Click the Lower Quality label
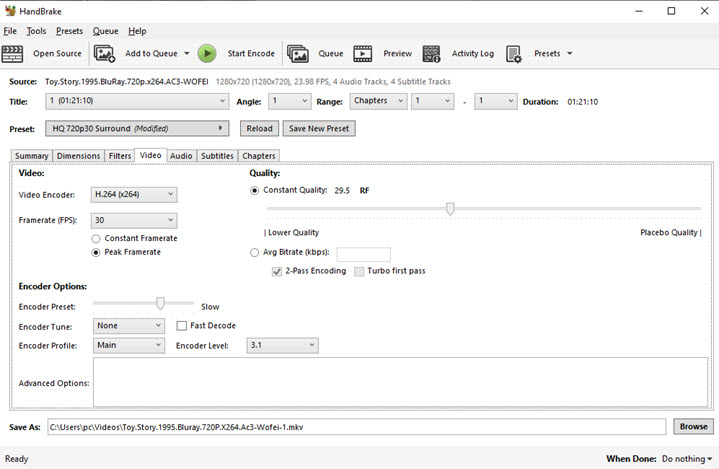 pyautogui.click(x=293, y=232)
